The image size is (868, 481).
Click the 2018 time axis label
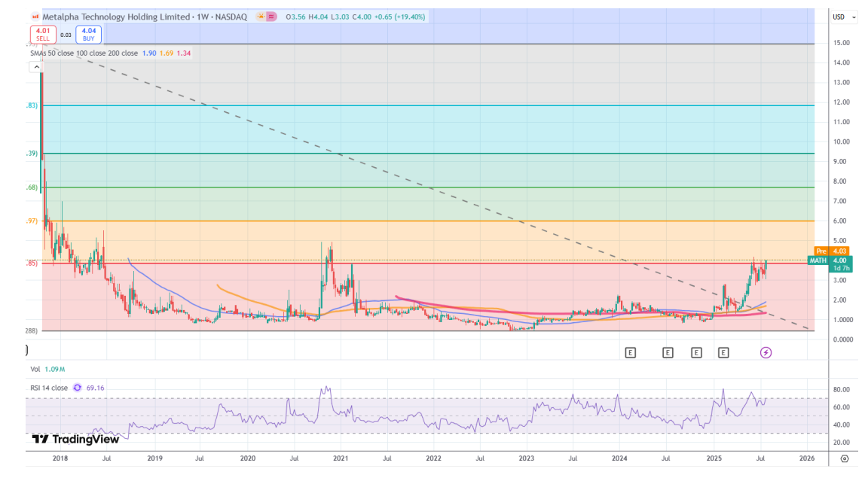click(60, 458)
